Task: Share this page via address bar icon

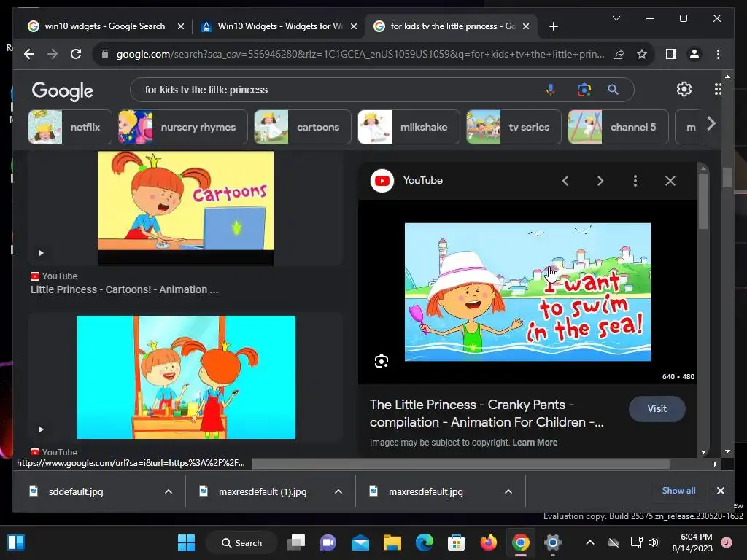Action: [x=619, y=54]
